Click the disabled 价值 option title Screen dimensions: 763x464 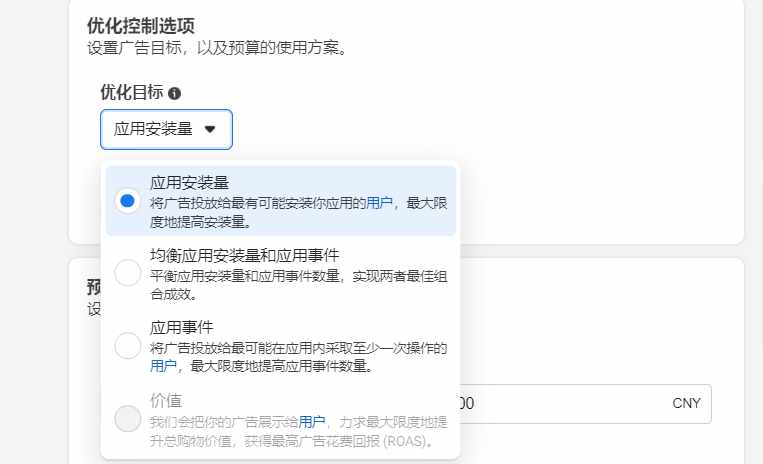[166, 401]
